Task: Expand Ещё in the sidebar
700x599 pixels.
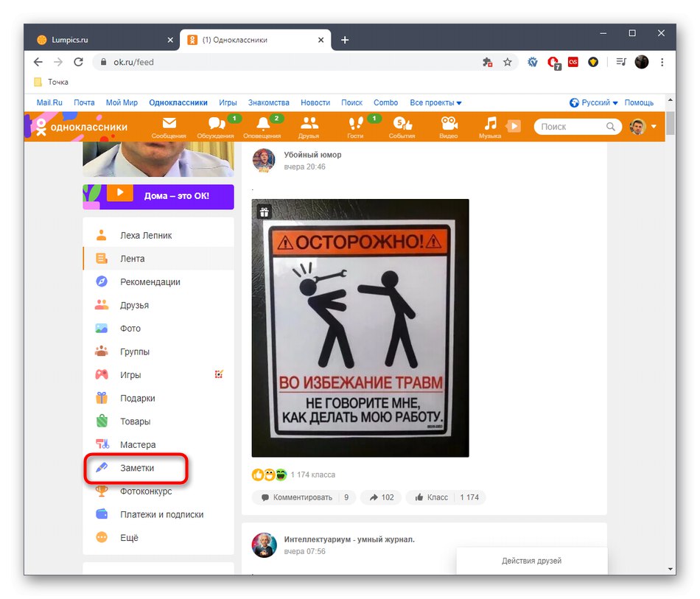Action: point(158,537)
